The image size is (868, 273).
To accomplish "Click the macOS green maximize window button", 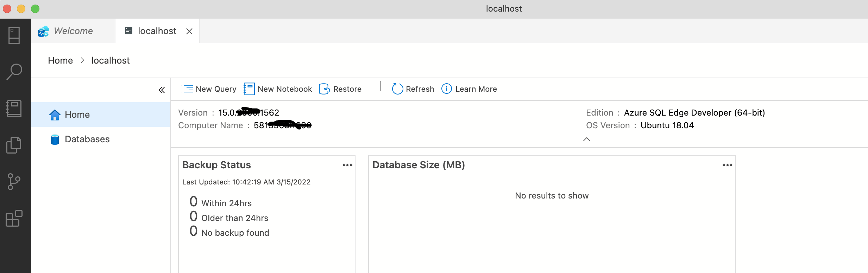I will pos(35,9).
